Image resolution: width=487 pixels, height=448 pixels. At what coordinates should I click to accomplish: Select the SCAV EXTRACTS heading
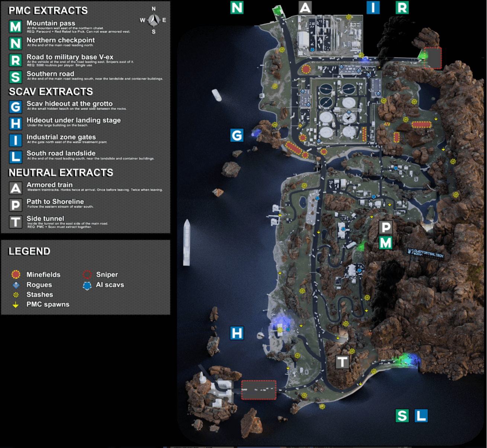click(x=51, y=91)
